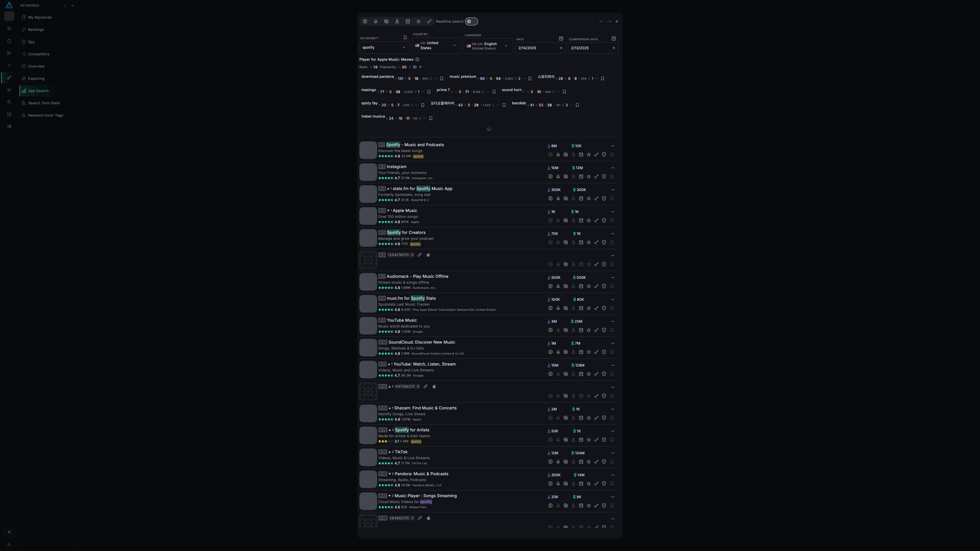Toggle the bookmark on the trebel musica keyword

(431, 119)
